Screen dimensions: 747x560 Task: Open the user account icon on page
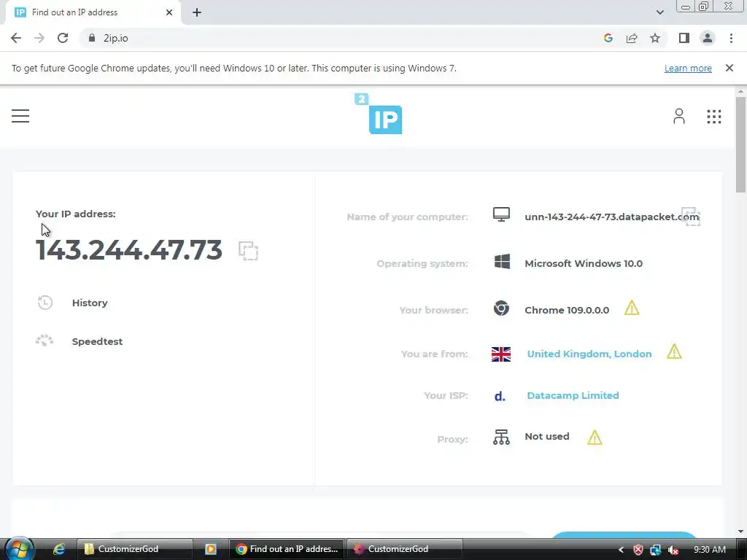pyautogui.click(x=679, y=116)
